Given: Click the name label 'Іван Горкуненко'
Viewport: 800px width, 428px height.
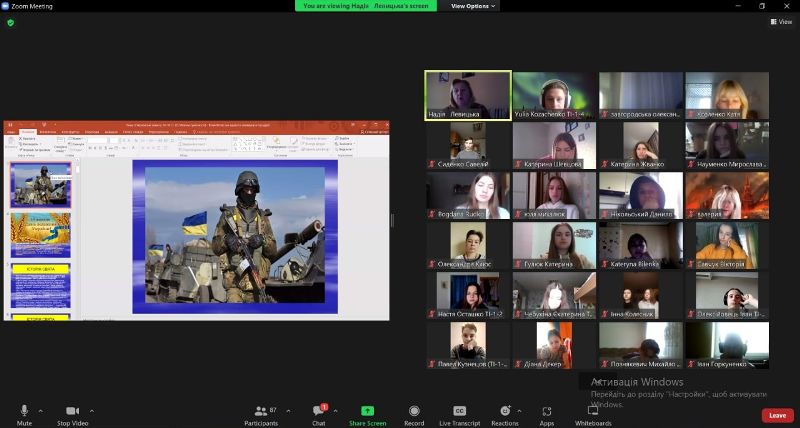Looking at the screenshot, I should tap(721, 364).
